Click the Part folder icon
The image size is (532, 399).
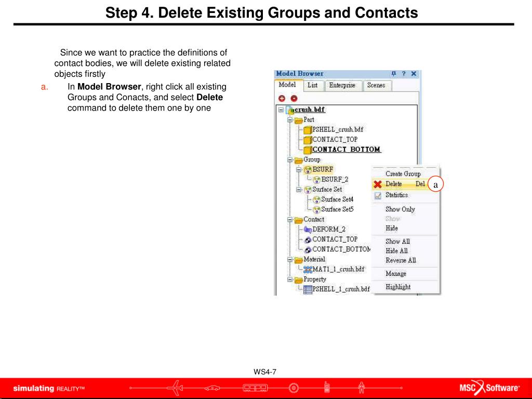[x=299, y=120]
